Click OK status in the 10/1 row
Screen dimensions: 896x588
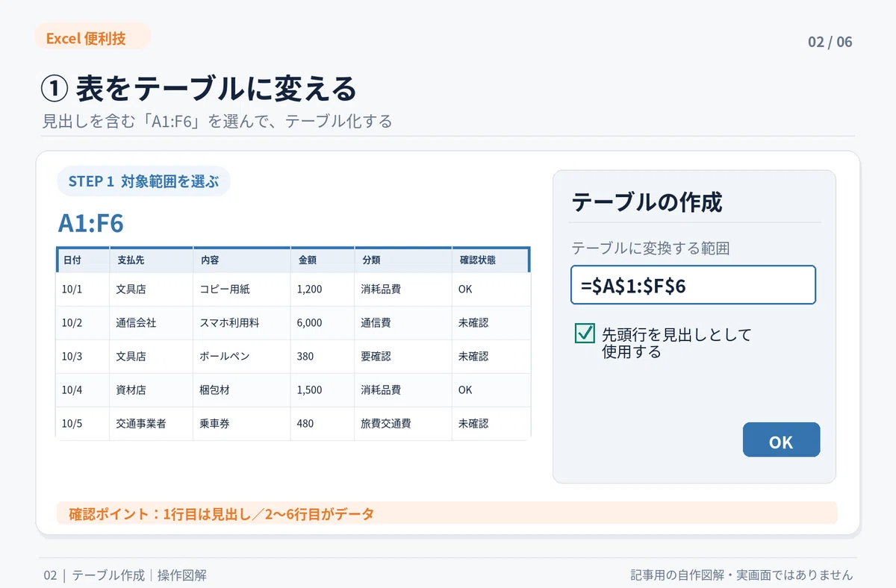(491, 290)
